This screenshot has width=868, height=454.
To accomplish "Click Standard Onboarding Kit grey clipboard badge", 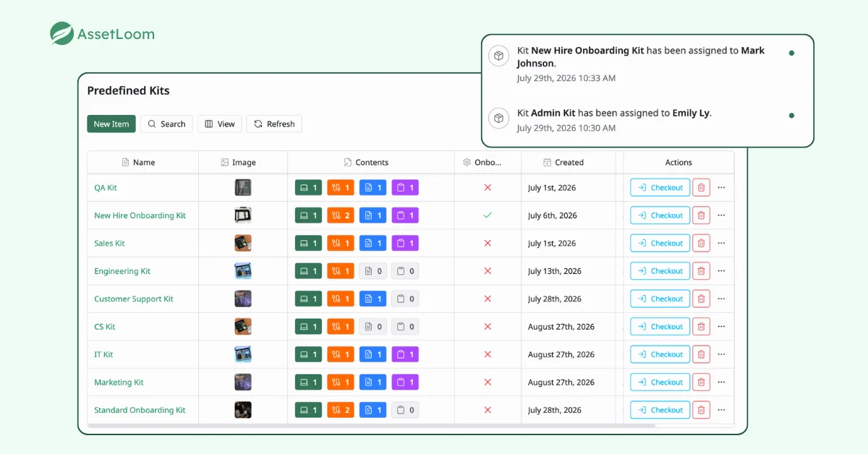I will pyautogui.click(x=405, y=410).
